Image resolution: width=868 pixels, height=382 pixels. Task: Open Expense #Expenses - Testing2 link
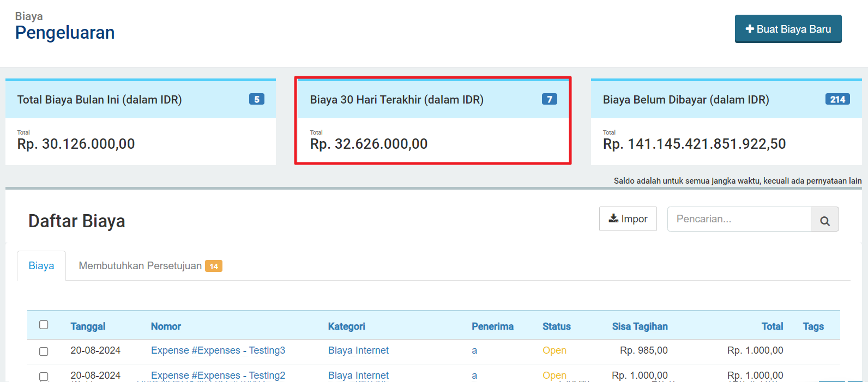click(218, 375)
